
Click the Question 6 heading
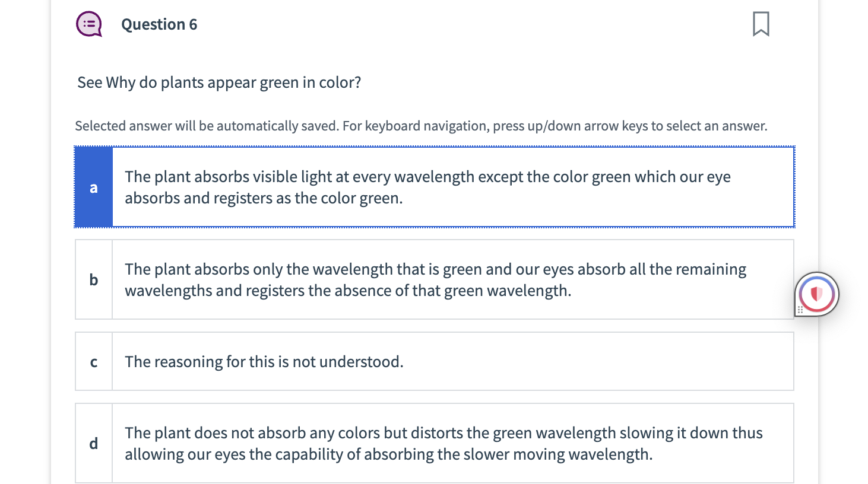pyautogui.click(x=159, y=24)
